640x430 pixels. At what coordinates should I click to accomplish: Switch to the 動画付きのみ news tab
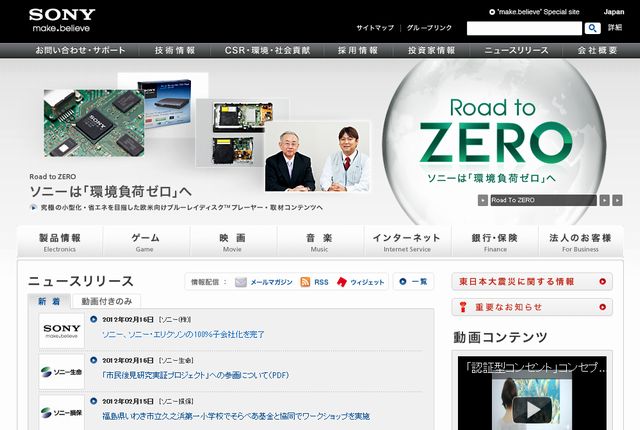(107, 301)
